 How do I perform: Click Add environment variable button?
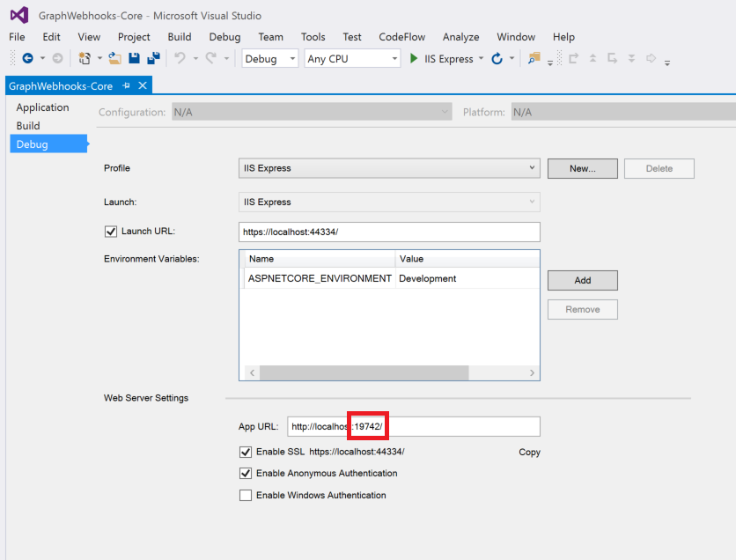(583, 280)
